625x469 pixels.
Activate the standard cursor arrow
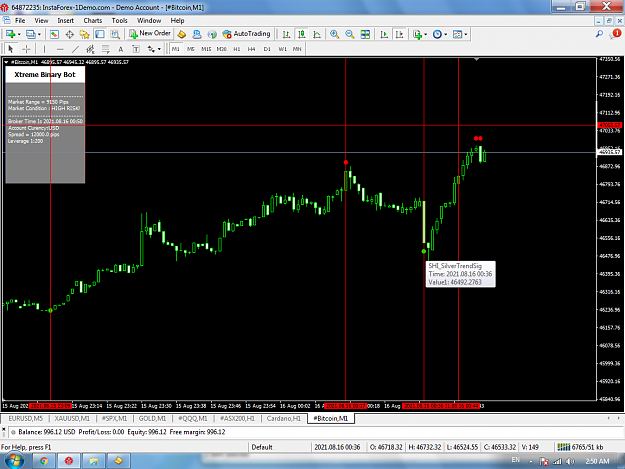(11, 49)
